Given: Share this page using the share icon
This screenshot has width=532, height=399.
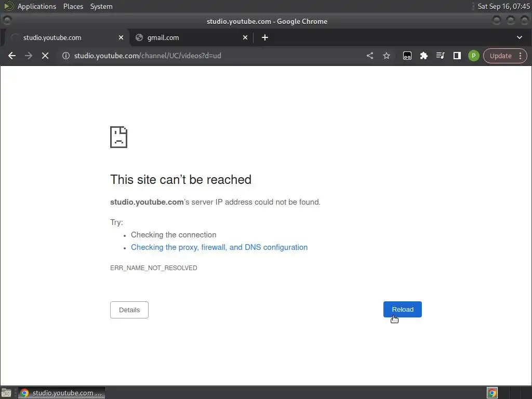Looking at the screenshot, I should click(370, 56).
